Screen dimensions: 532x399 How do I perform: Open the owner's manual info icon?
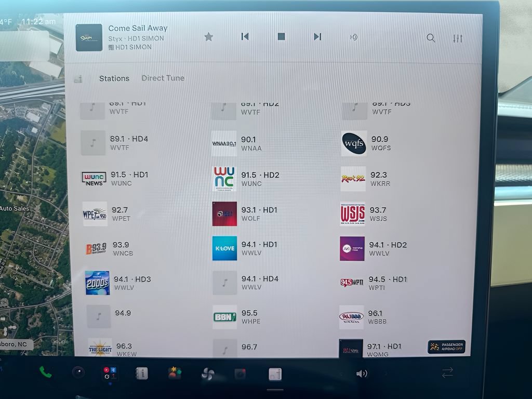tap(142, 374)
